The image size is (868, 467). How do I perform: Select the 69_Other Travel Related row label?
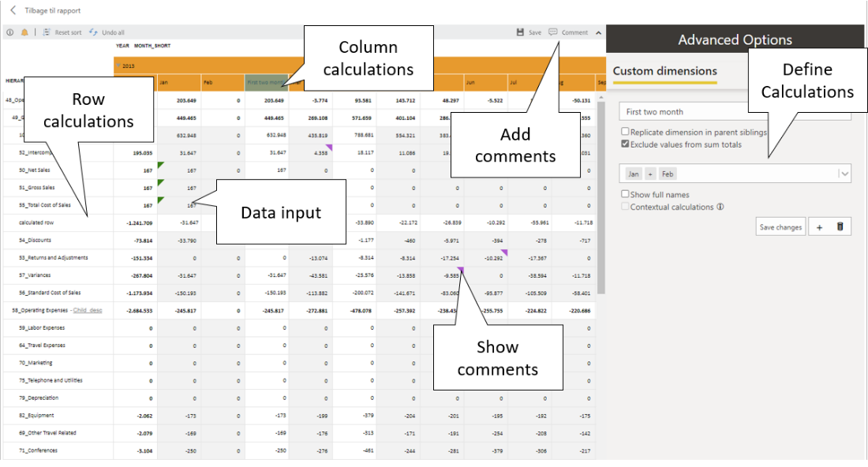coord(47,433)
